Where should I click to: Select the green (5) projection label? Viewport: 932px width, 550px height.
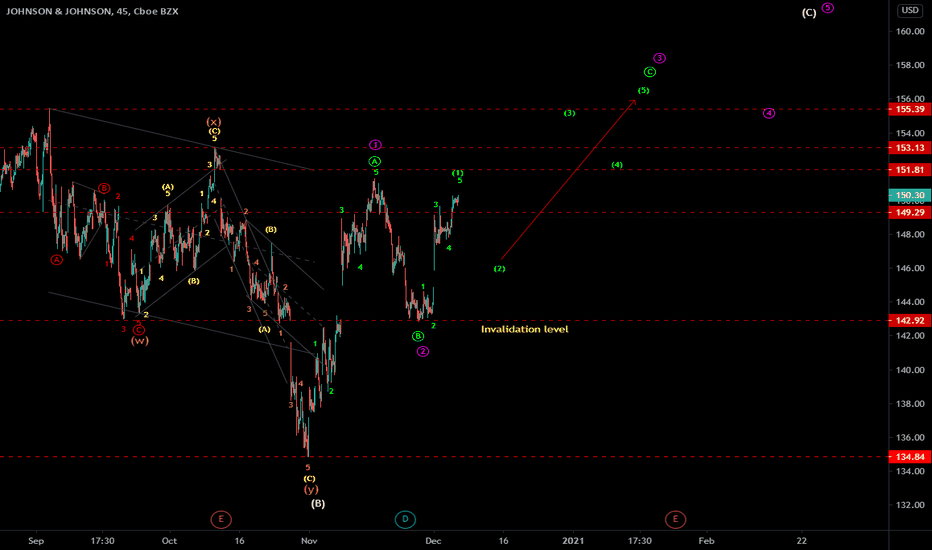tap(644, 90)
